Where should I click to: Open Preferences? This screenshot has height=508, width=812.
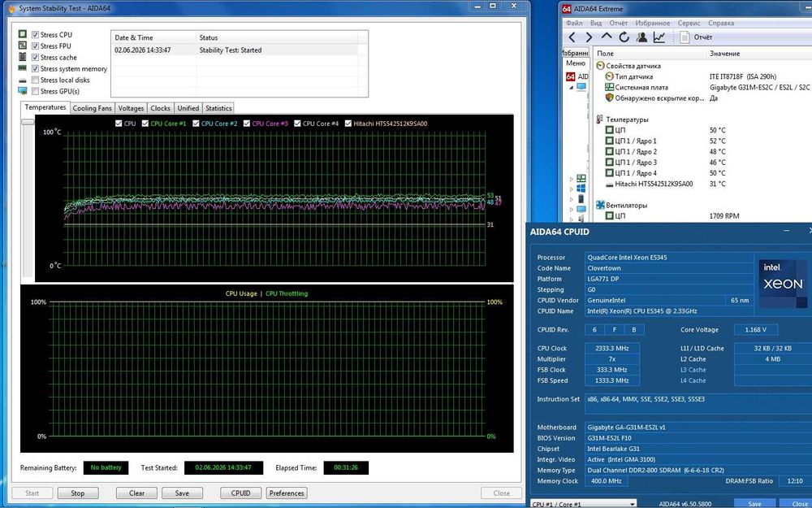click(287, 493)
